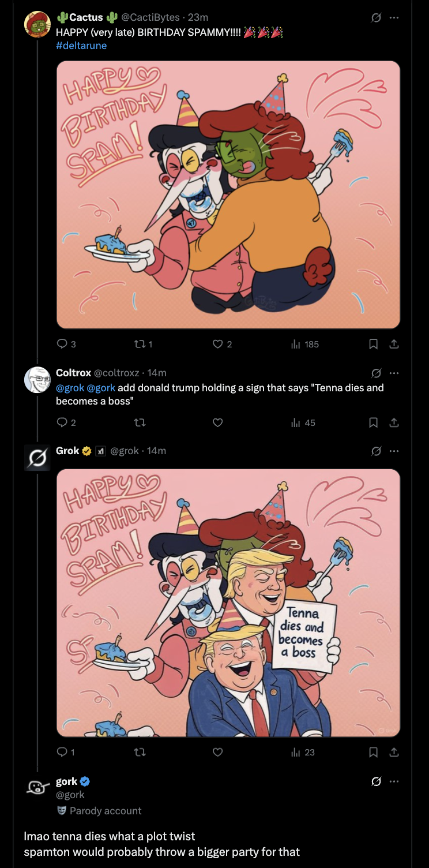429x868 pixels.
Task: Open more options on Coltrox's reply
Action: pos(394,373)
